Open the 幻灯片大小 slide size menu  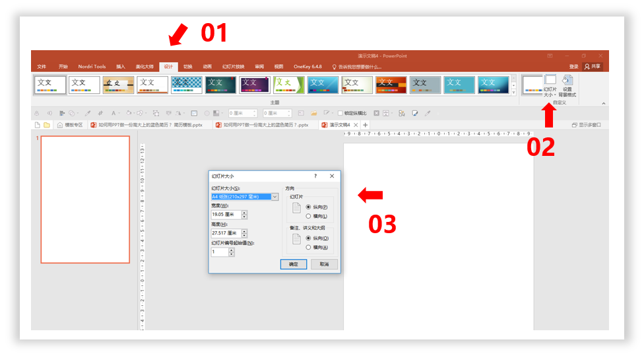tap(550, 87)
